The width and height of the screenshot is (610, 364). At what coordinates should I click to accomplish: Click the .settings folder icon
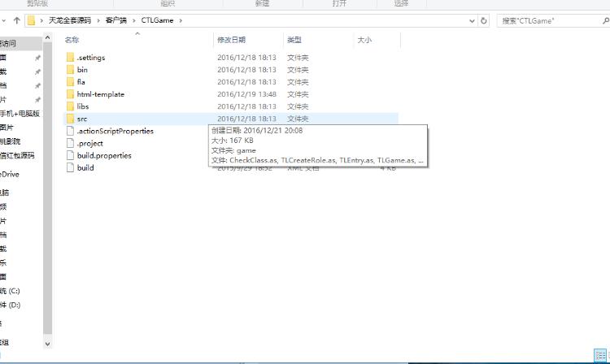pos(70,58)
